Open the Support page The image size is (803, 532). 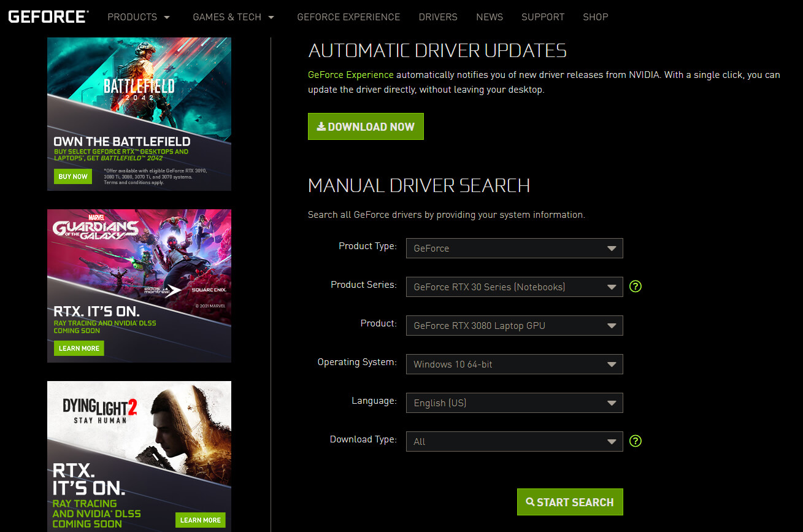543,17
